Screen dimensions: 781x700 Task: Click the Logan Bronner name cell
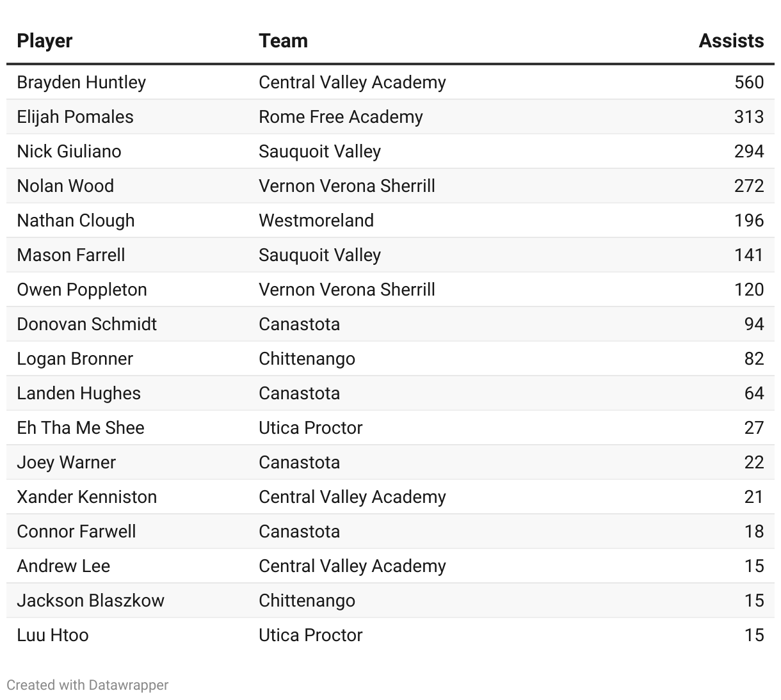(75, 359)
